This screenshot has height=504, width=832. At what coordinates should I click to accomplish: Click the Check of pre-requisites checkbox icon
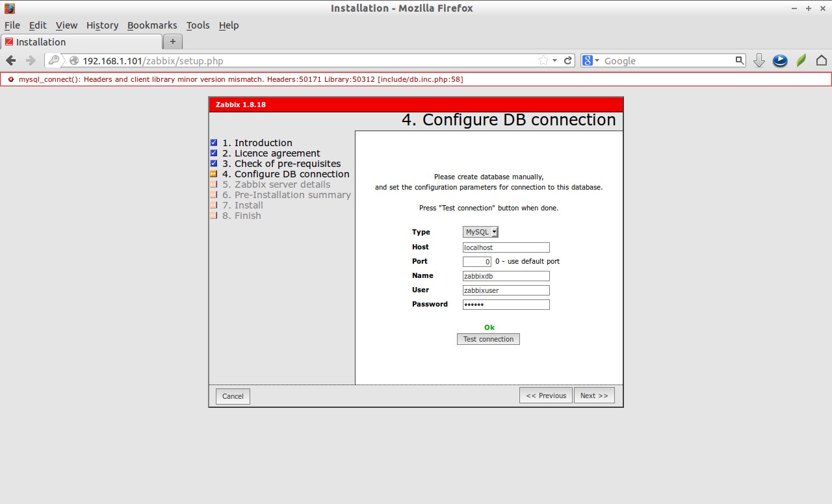click(x=213, y=164)
